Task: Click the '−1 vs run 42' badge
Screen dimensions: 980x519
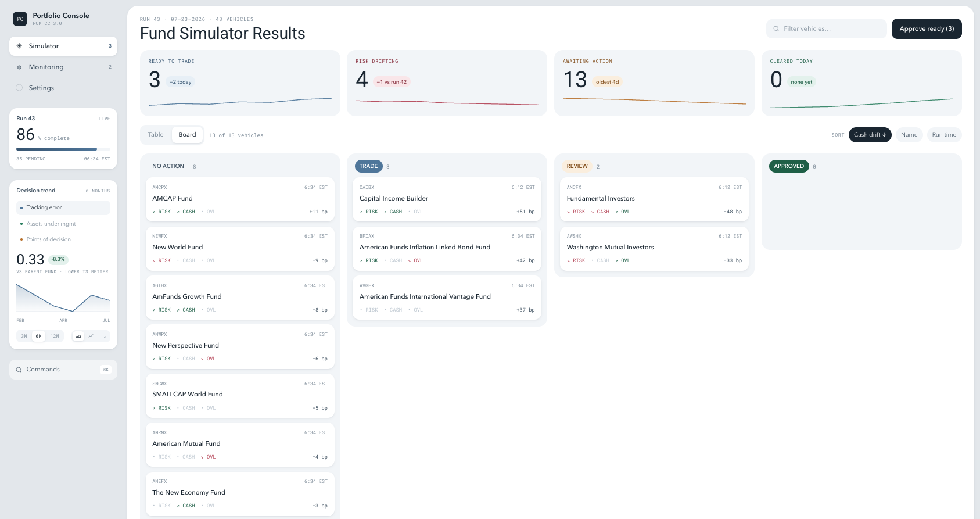Action: click(x=392, y=82)
